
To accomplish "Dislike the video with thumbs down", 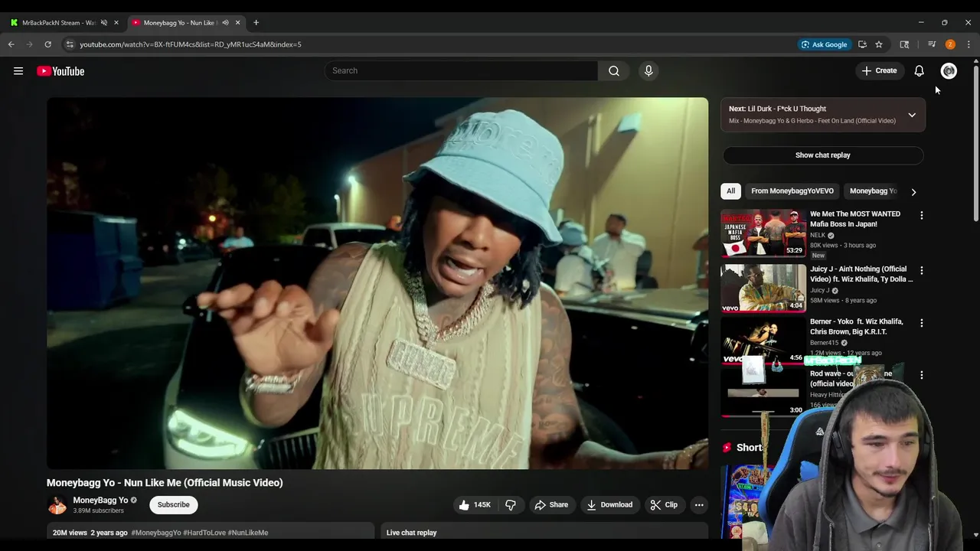I will (511, 505).
